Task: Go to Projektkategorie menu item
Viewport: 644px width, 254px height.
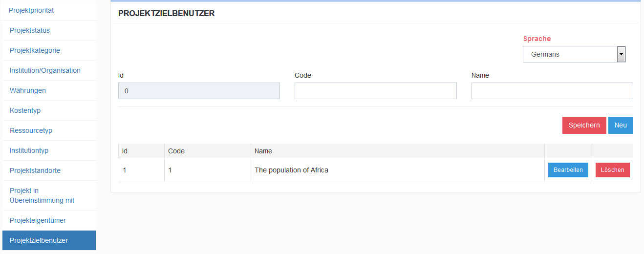Action: pos(35,50)
